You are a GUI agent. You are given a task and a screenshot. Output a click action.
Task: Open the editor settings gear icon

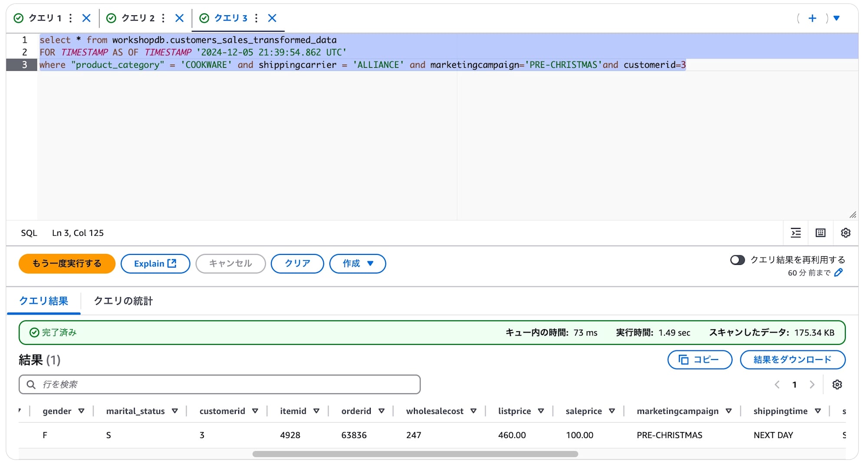tap(845, 233)
